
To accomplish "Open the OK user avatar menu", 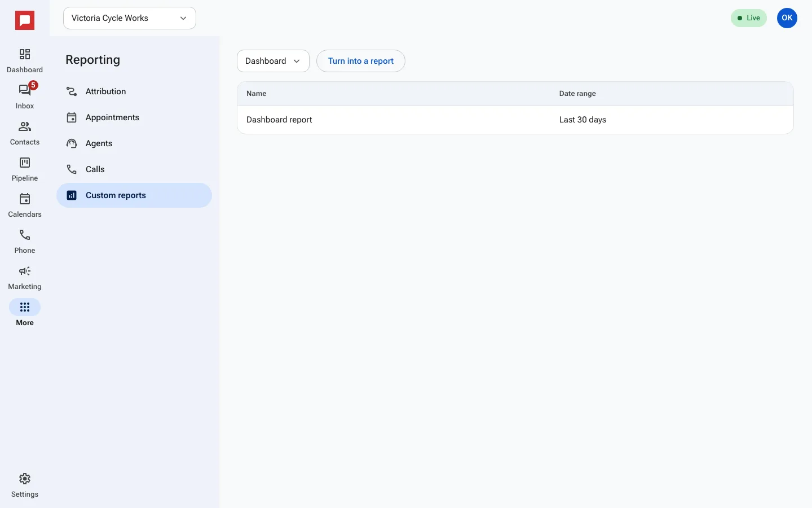I will [x=787, y=18].
